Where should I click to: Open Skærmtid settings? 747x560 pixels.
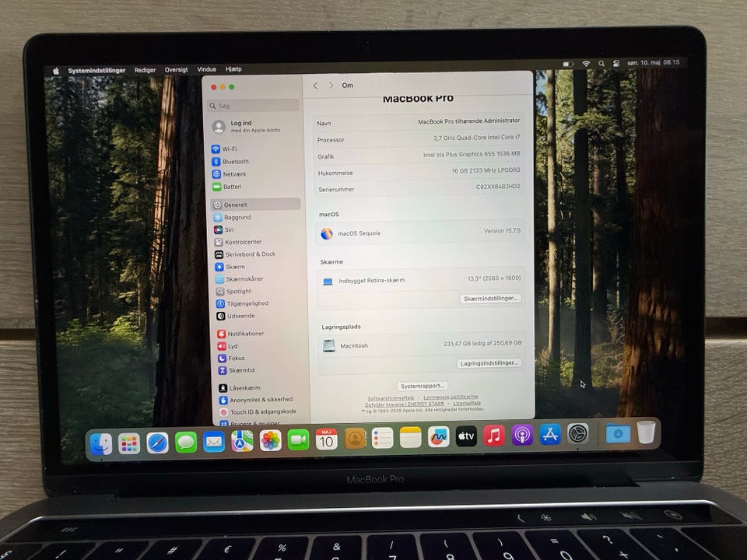point(237,370)
